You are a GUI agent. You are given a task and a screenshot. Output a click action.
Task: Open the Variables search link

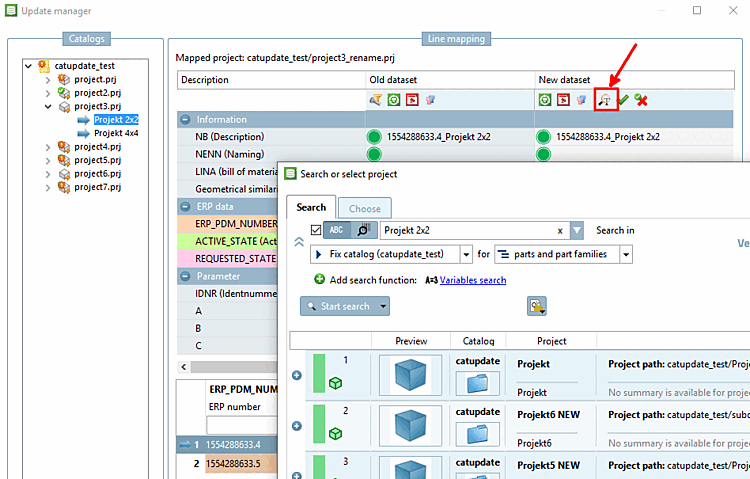tap(472, 281)
